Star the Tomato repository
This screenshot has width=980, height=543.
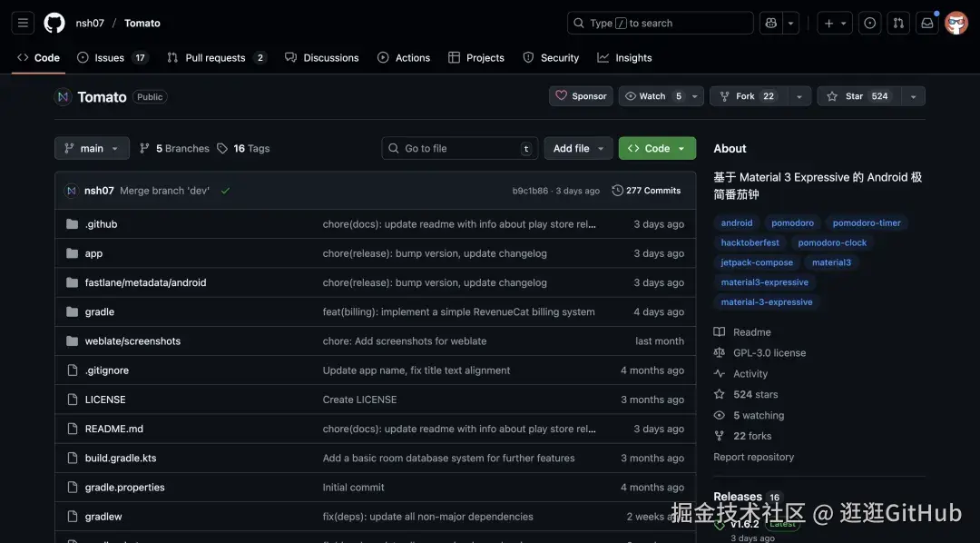click(858, 96)
